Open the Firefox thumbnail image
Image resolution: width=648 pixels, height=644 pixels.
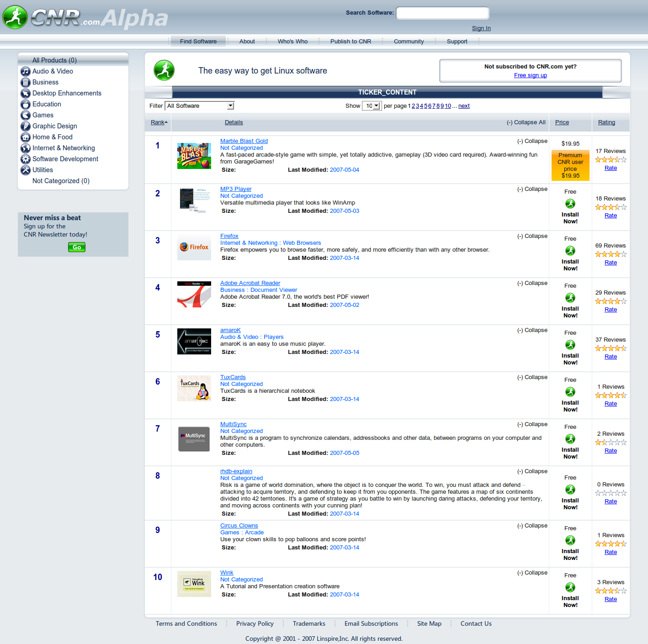(194, 247)
